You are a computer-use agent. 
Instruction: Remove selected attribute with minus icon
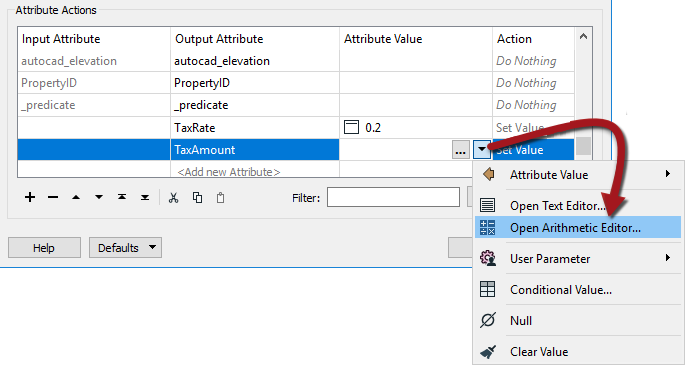[53, 197]
